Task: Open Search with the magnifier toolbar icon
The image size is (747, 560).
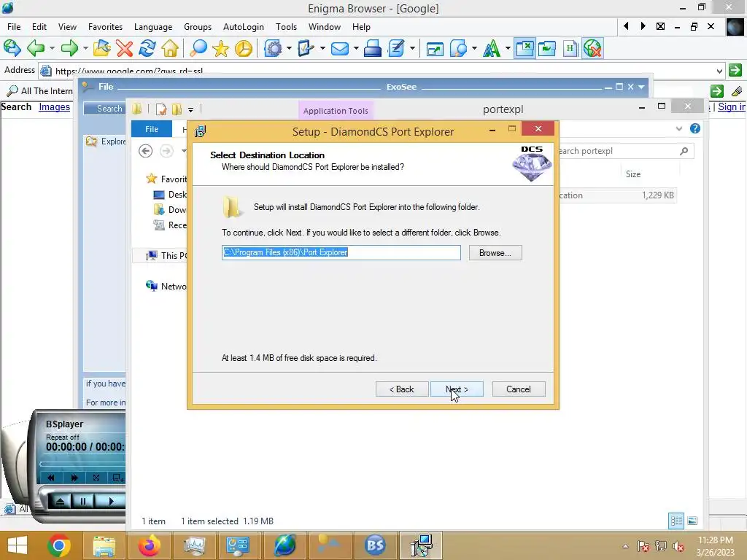Action: 198,48
